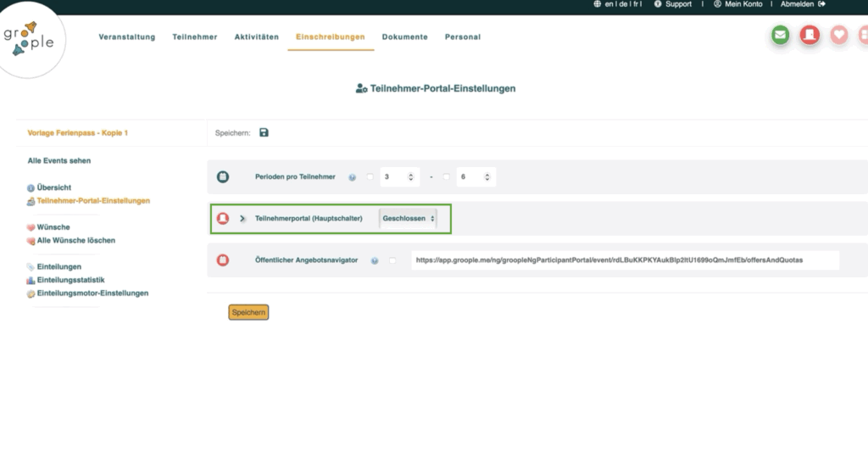Enable the minimum periods checkbox before 3
Image resolution: width=868 pixels, height=464 pixels.
tap(370, 177)
